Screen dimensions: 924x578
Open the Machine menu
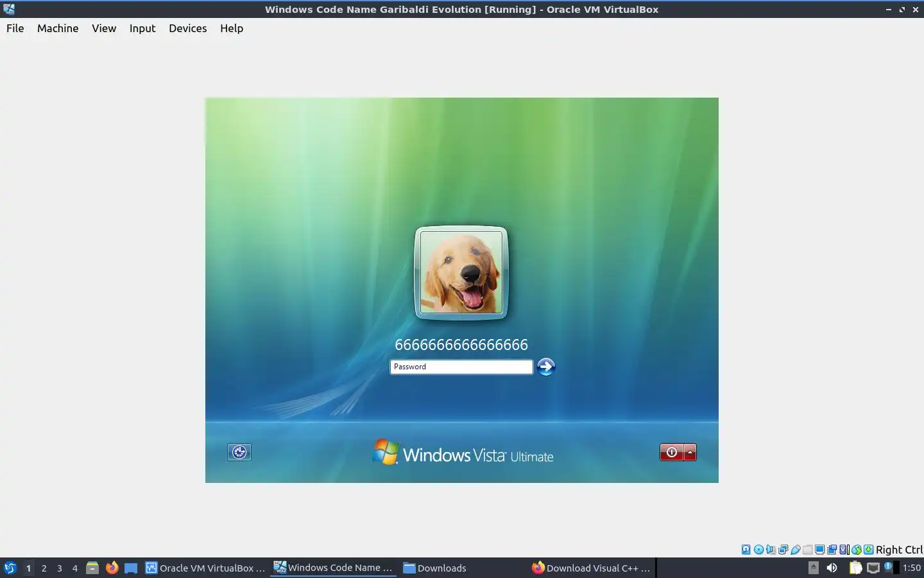(58, 28)
